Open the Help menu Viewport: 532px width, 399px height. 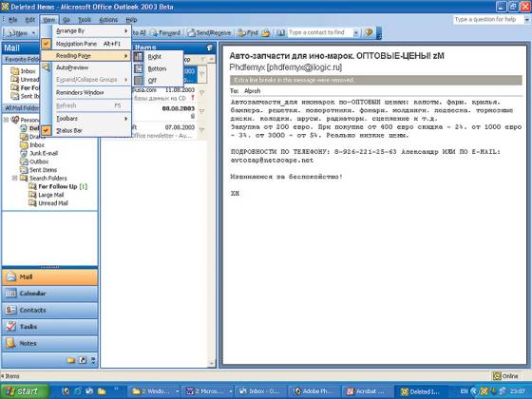(x=131, y=20)
